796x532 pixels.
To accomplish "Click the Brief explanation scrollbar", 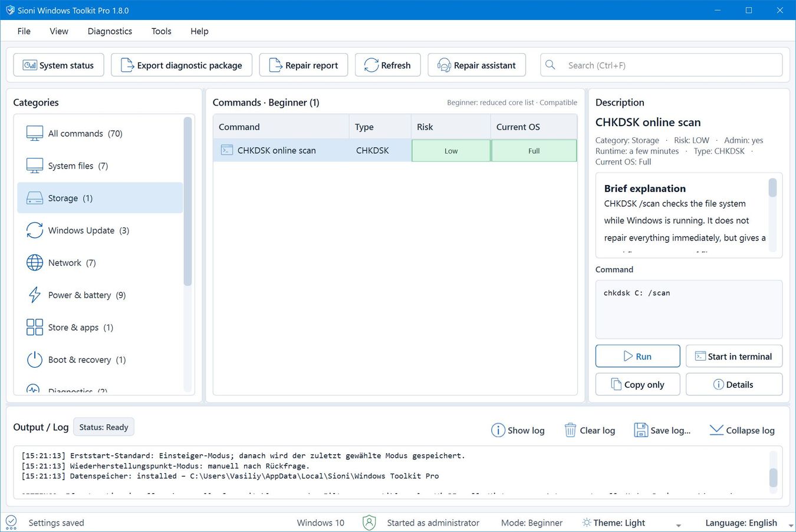I will 772,188.
